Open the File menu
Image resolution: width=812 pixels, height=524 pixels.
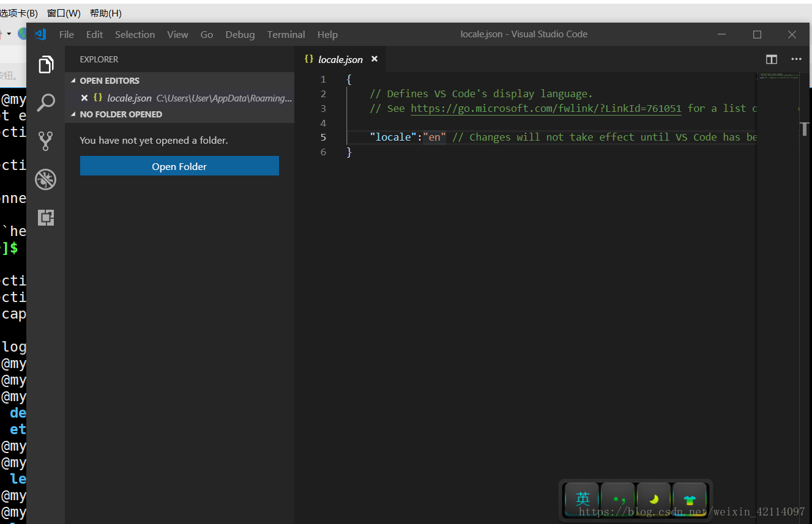67,34
